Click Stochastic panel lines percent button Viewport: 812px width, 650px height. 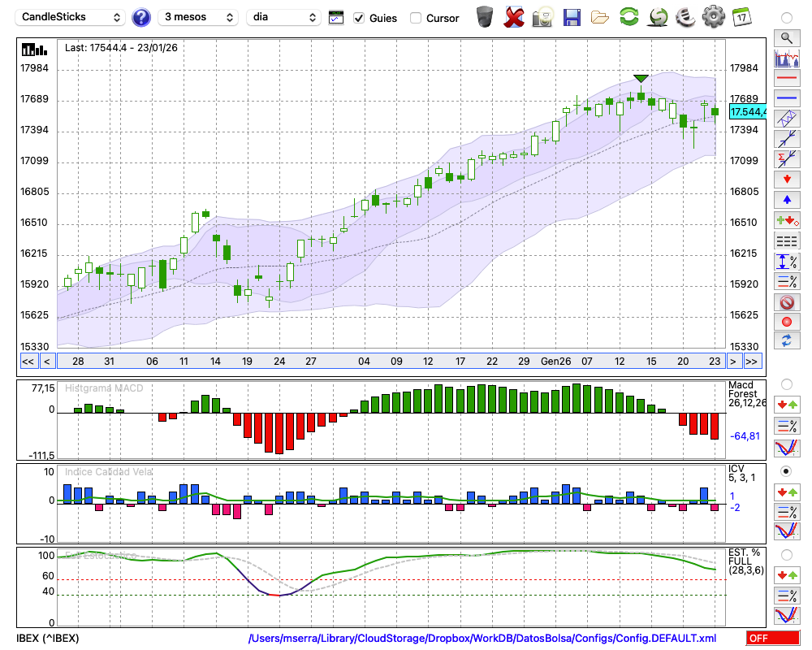pos(787,596)
